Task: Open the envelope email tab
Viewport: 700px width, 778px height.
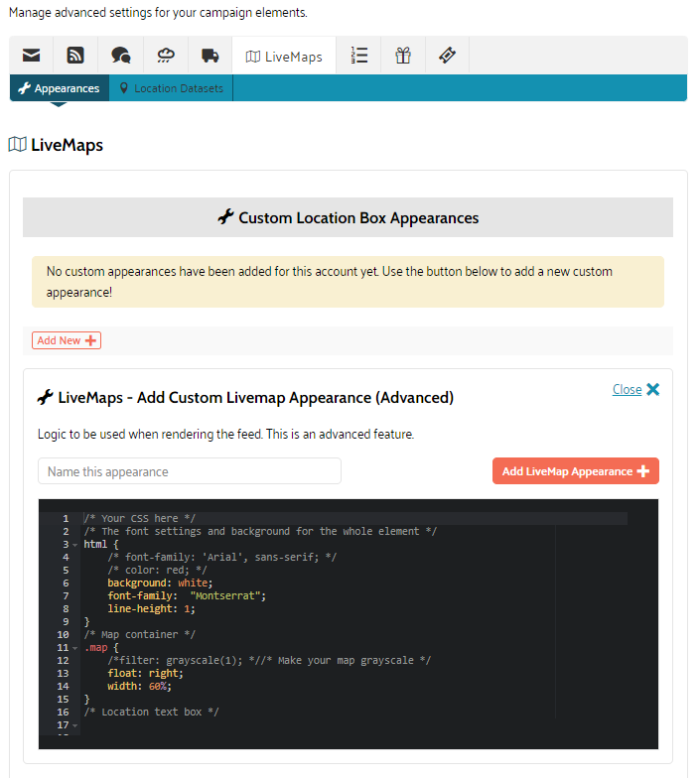Action: click(31, 56)
